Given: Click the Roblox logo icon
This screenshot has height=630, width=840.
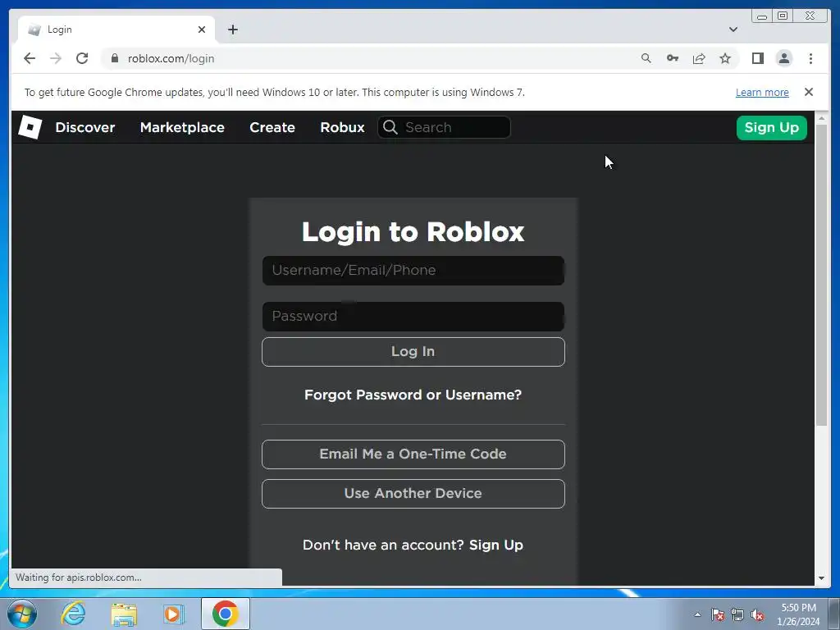Looking at the screenshot, I should 30,127.
